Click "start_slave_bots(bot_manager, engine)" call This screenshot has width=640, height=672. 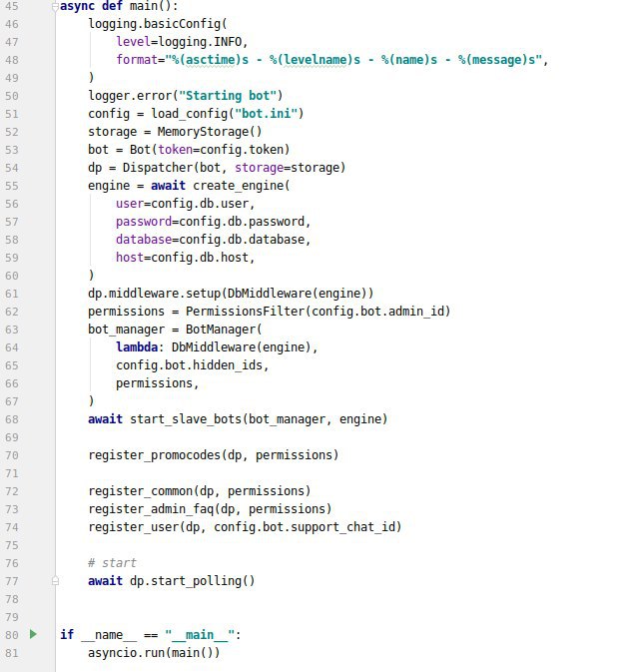click(259, 419)
